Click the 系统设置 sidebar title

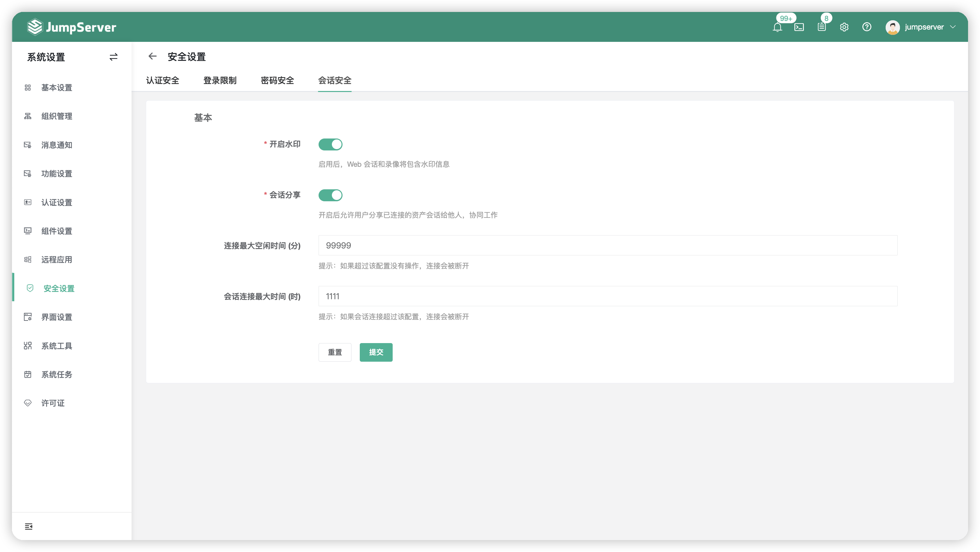coord(46,57)
